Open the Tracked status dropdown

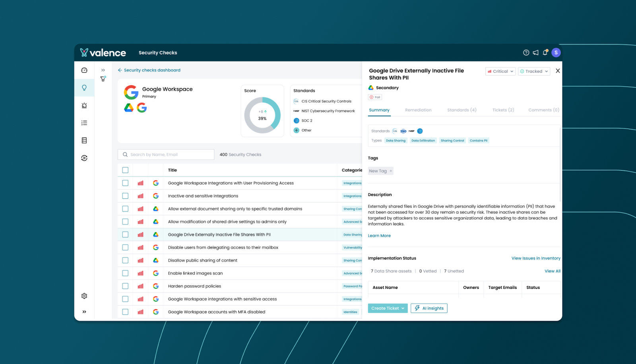coord(534,71)
